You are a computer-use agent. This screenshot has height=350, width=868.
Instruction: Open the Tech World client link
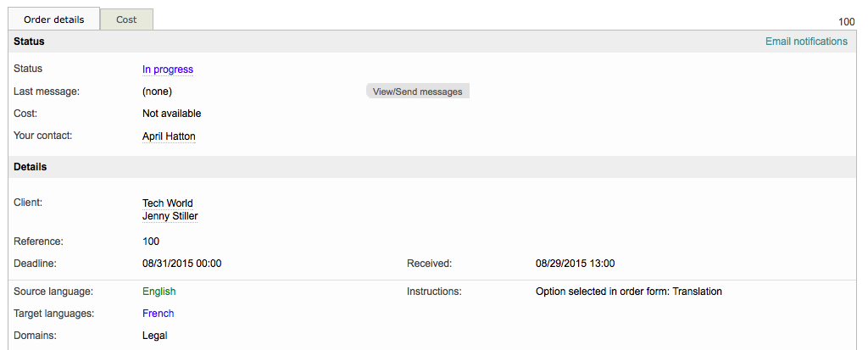click(x=168, y=203)
